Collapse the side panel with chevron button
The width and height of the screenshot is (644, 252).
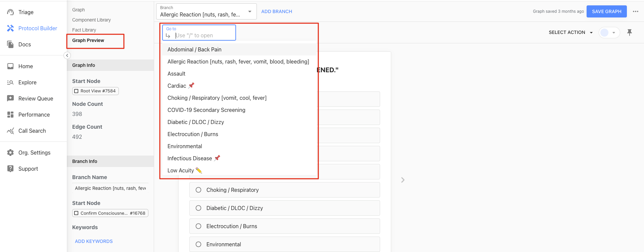(x=67, y=55)
